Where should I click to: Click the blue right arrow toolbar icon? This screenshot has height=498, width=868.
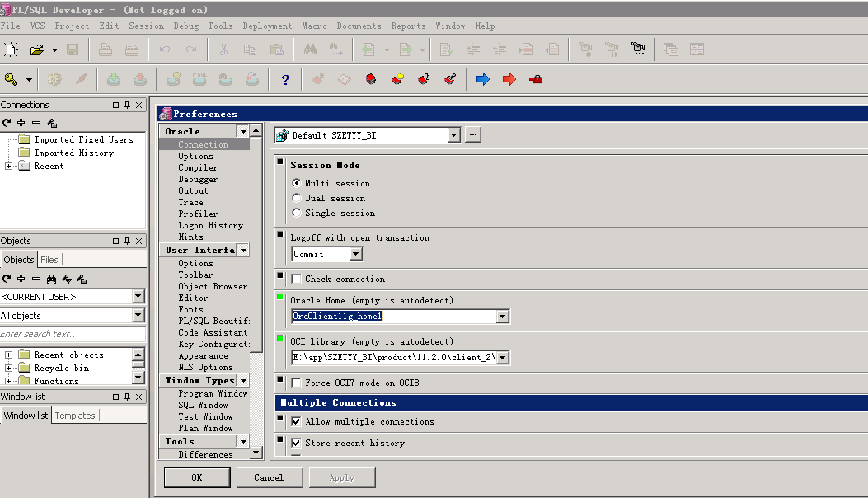483,79
